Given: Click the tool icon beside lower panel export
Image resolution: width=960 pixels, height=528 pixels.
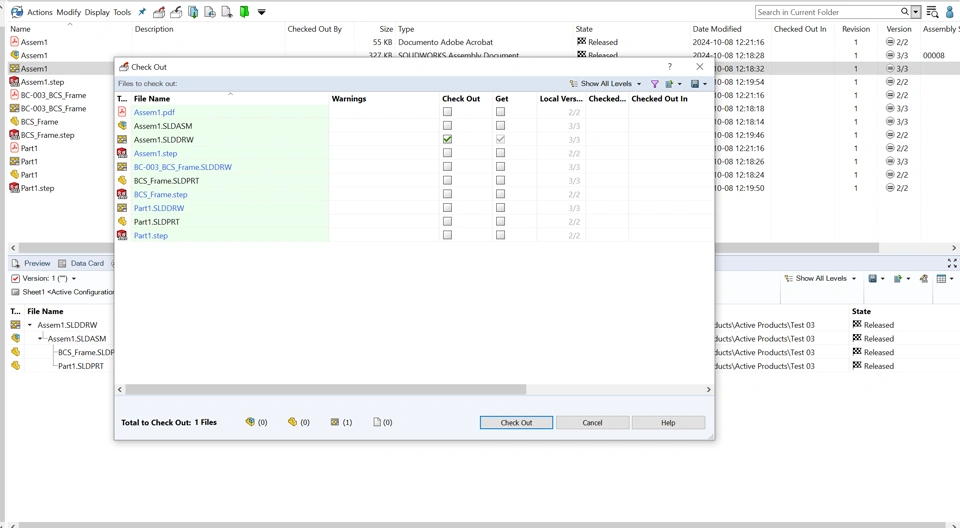Looking at the screenshot, I should (x=924, y=279).
